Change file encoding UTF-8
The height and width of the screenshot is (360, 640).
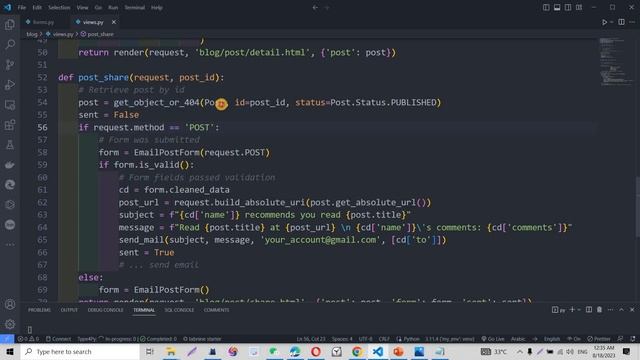pos(365,339)
